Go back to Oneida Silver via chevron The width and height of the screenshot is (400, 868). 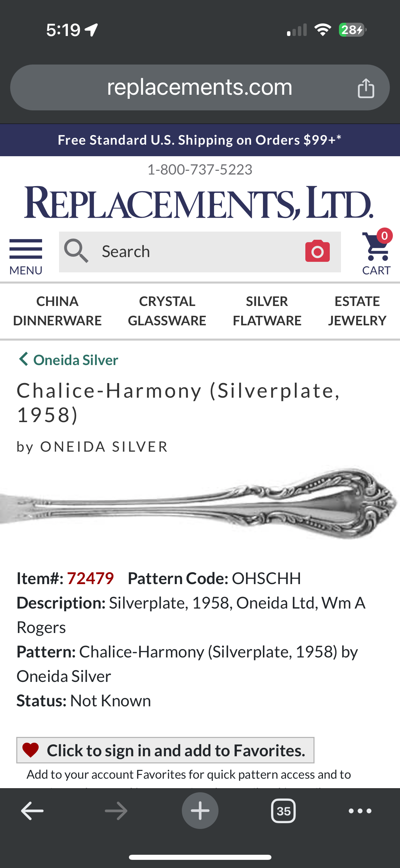[24, 359]
